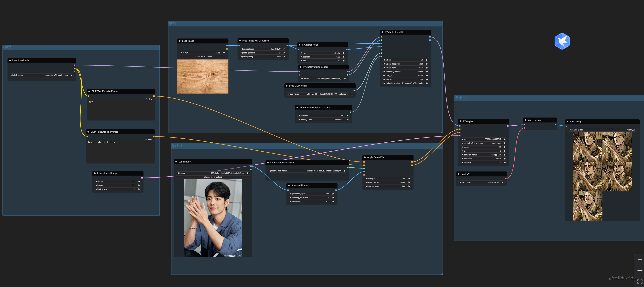Click the denoise 1.00 value slider

pyautogui.click(x=483, y=162)
